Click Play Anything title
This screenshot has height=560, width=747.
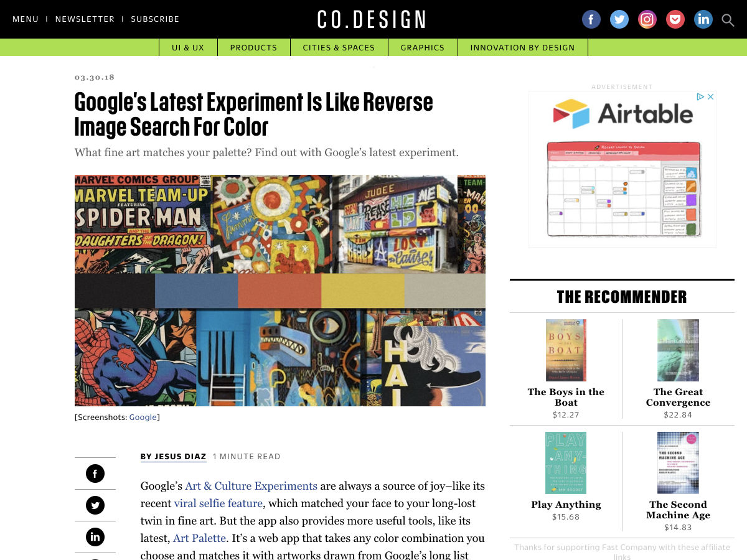coord(566,505)
